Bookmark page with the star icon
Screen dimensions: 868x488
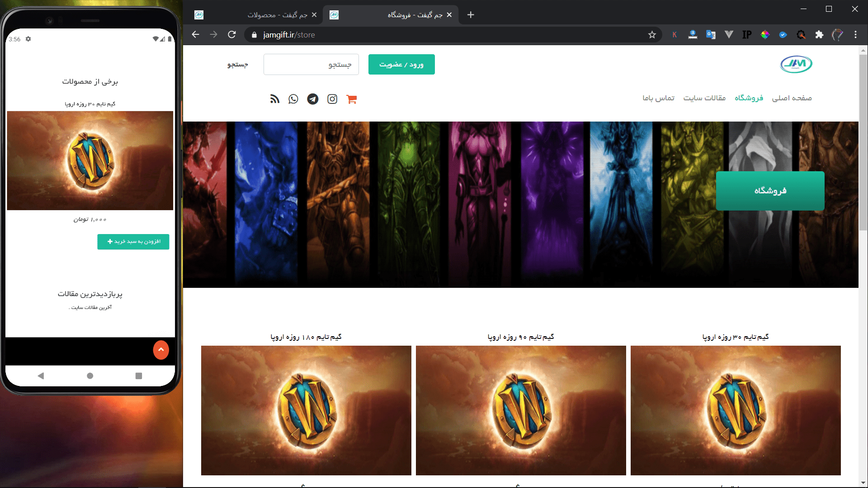(652, 35)
